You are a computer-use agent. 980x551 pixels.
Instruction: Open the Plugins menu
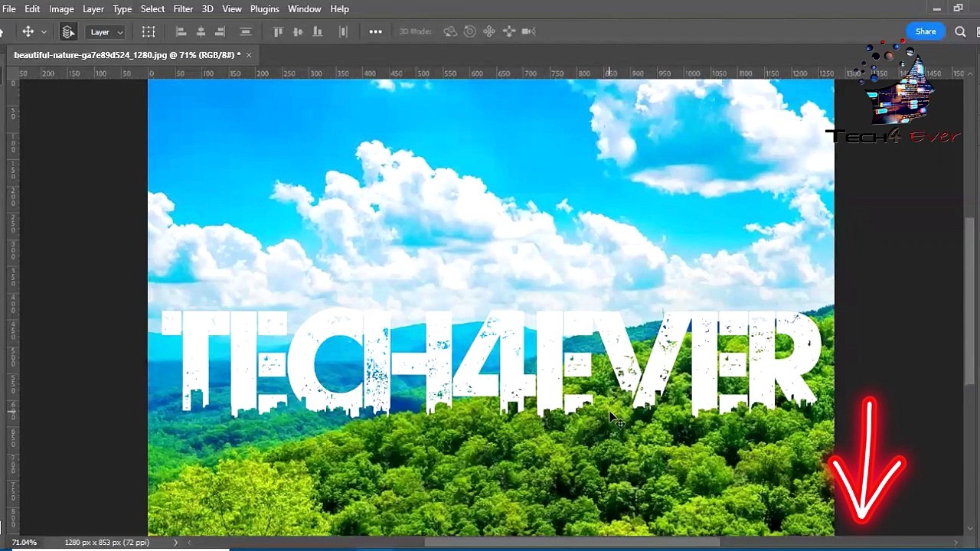pyautogui.click(x=265, y=8)
